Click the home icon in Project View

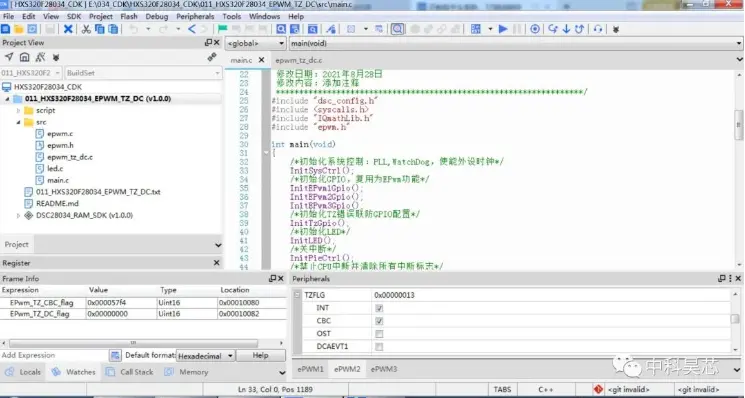coord(24,57)
